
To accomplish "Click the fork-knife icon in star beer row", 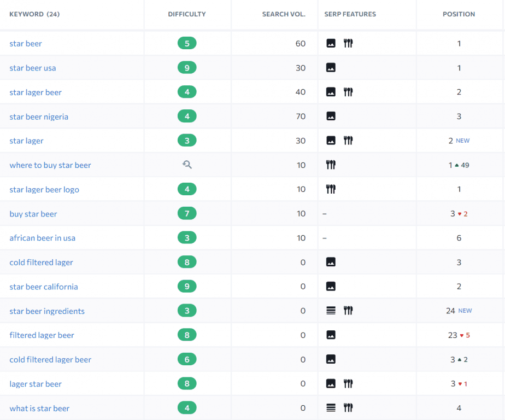I will (x=348, y=43).
